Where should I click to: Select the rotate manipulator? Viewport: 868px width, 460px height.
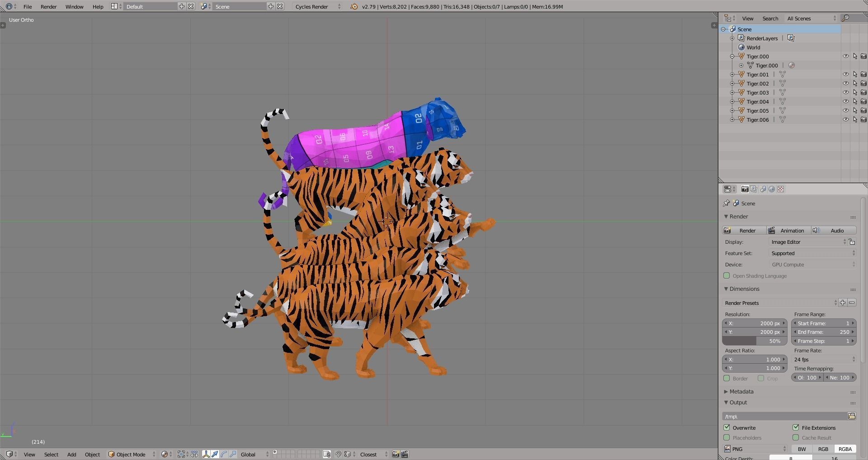224,454
